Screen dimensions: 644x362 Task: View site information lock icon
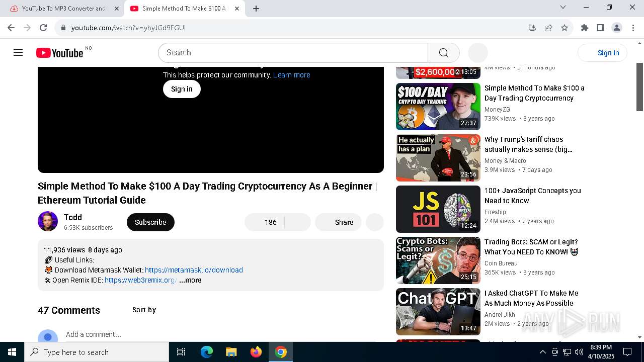63,28
